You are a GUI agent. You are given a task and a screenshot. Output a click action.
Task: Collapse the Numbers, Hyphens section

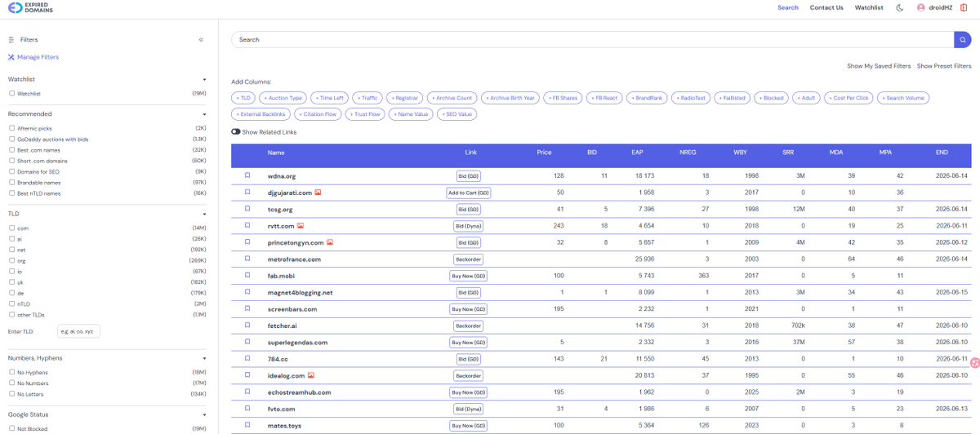204,358
